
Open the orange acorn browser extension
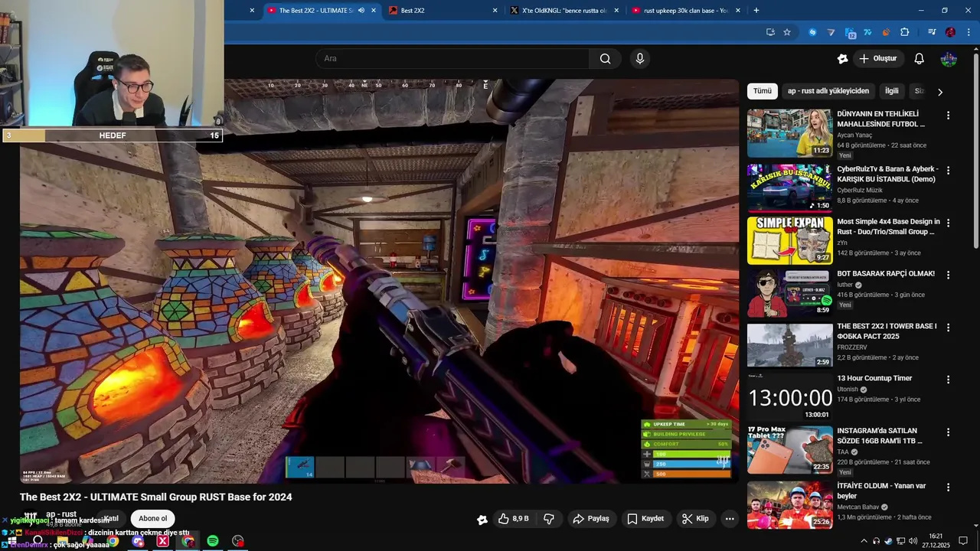click(x=886, y=32)
